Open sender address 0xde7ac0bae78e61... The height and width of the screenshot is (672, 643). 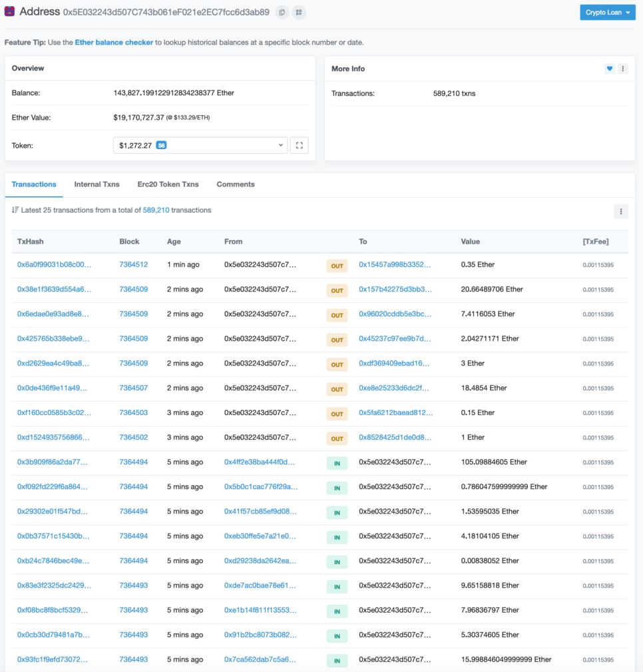pos(260,586)
